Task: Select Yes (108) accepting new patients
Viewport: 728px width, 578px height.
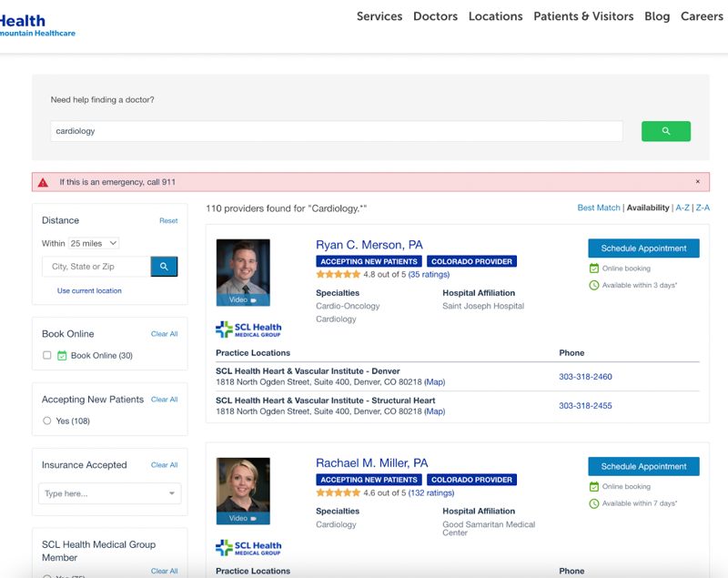Action: (x=47, y=421)
